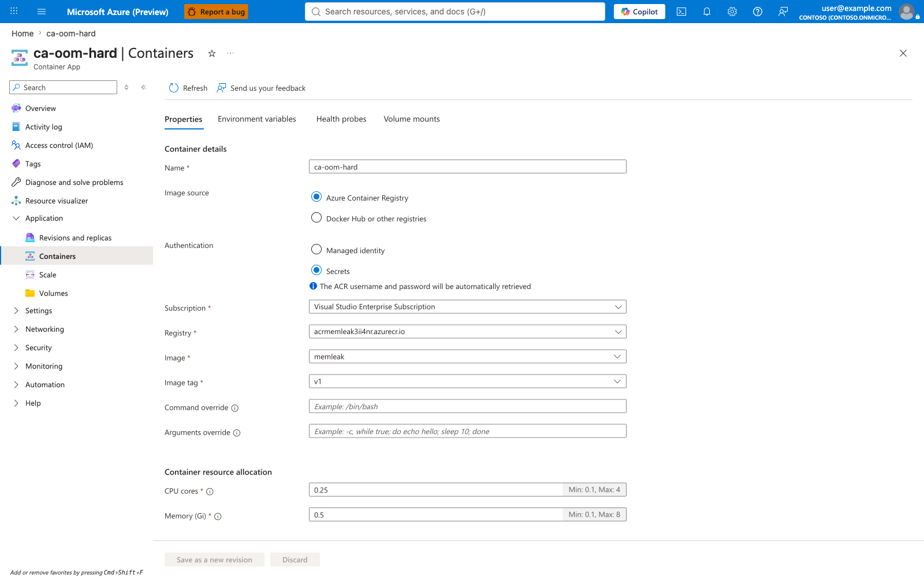Screen dimensions: 924x578
Task: Expand the Networking sidebar section
Action: click(16, 329)
